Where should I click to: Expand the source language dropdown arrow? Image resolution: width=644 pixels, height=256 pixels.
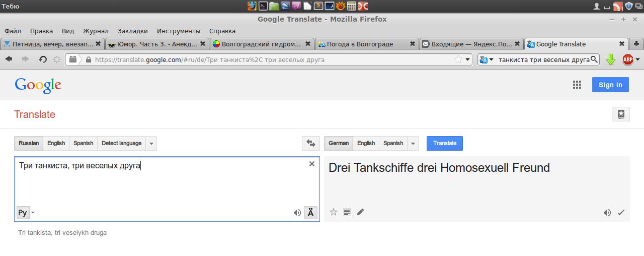point(151,143)
